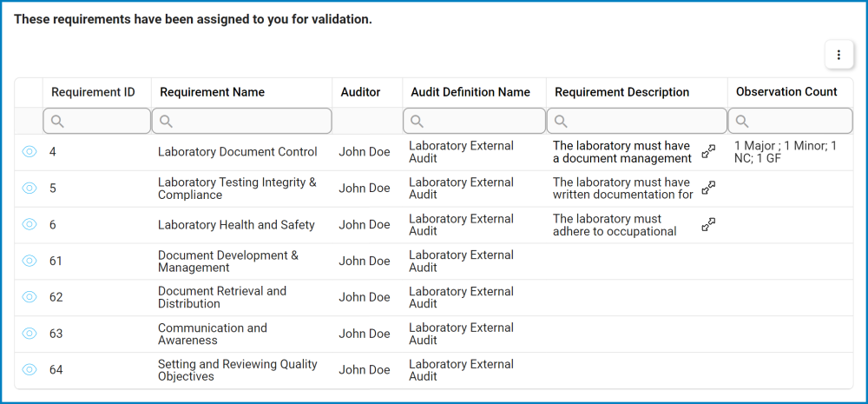Focus the Audit Definition Name filter field
This screenshot has height=404, width=868.
coord(474,121)
